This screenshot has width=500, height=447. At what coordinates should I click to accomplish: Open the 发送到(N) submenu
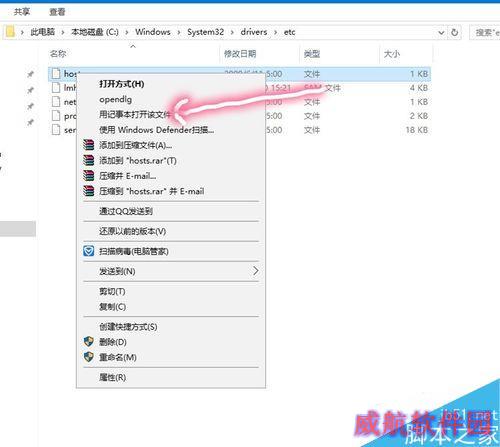coord(117,271)
